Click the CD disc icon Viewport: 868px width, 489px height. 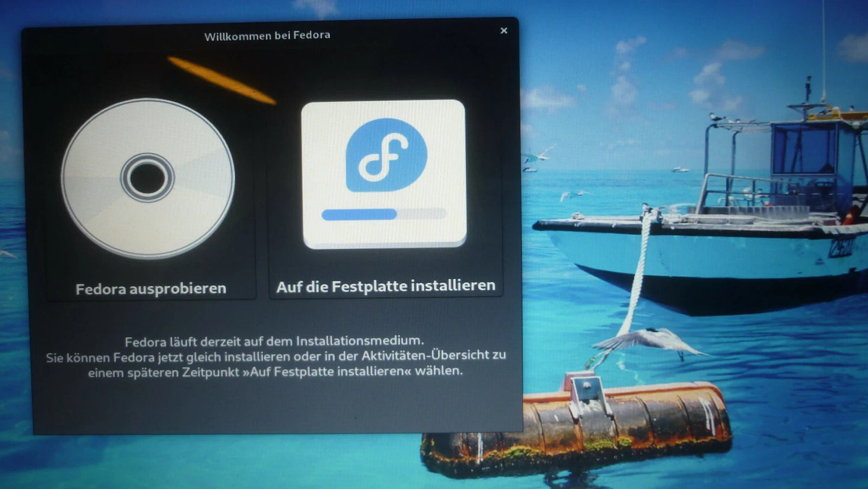(148, 178)
